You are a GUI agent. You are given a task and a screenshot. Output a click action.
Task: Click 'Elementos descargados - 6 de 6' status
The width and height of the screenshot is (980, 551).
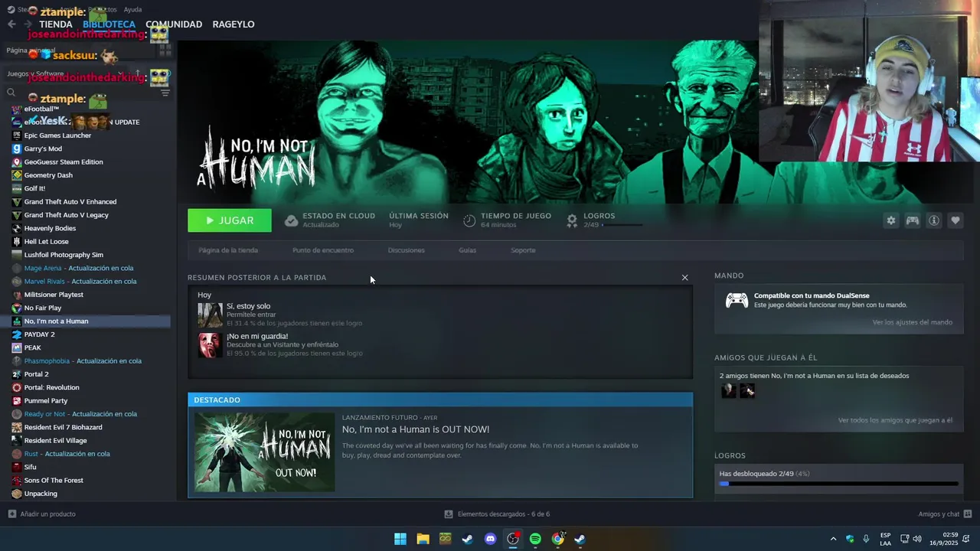[497, 514]
